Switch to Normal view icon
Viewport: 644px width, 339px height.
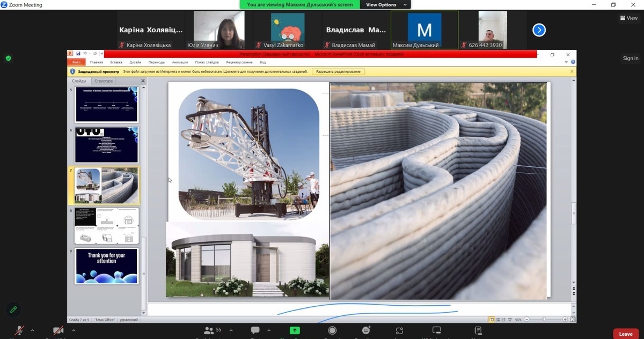coord(492,319)
